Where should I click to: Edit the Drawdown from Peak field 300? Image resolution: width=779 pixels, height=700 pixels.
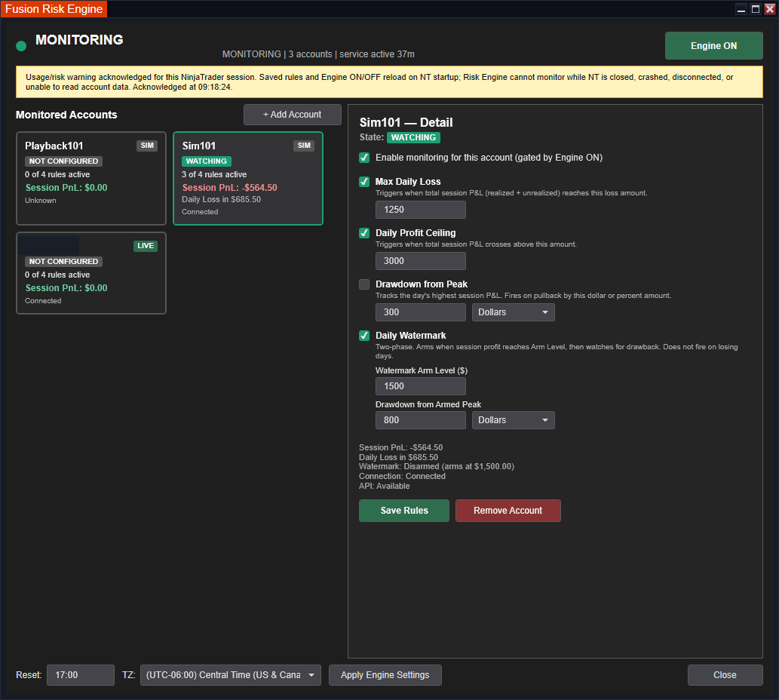[x=420, y=312]
